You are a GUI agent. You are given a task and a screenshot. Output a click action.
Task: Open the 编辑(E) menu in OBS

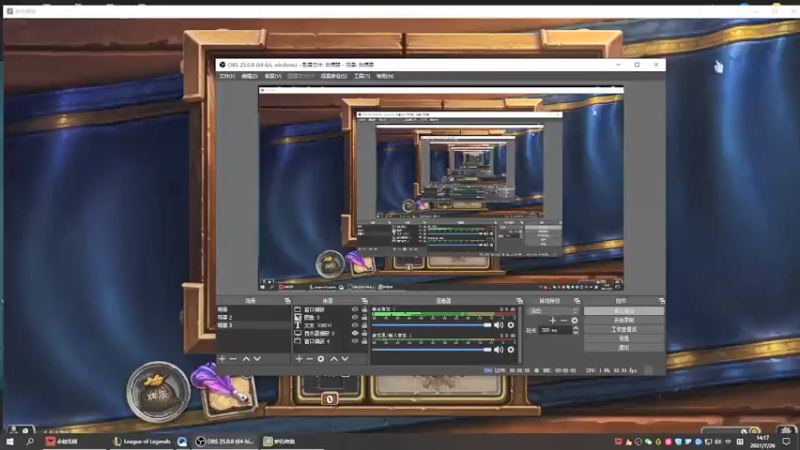[249, 76]
